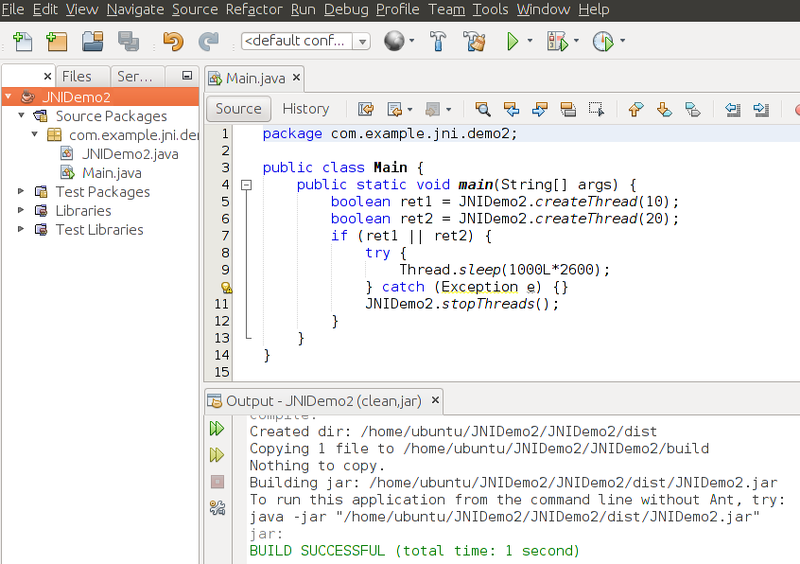Click Previous Bookmark icon
800x564 pixels.
click(x=636, y=109)
